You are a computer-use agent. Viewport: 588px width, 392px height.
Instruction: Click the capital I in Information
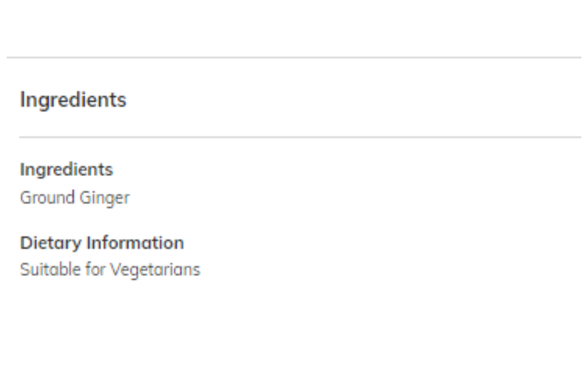(x=89, y=243)
